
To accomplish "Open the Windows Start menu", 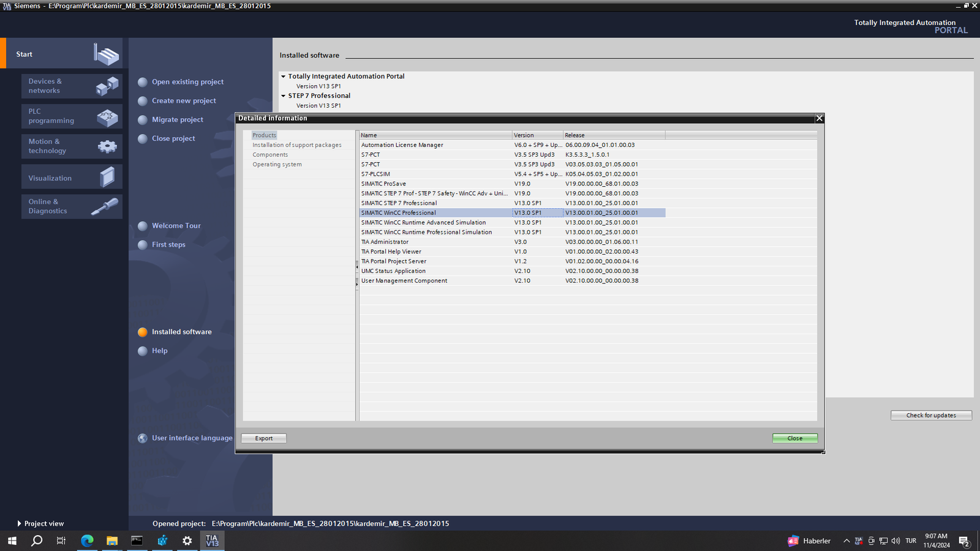I will click(12, 541).
